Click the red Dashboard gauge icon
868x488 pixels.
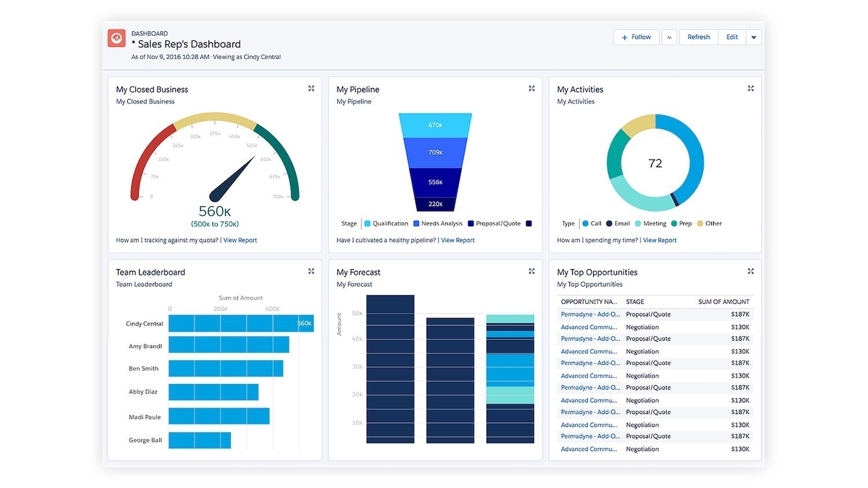116,38
